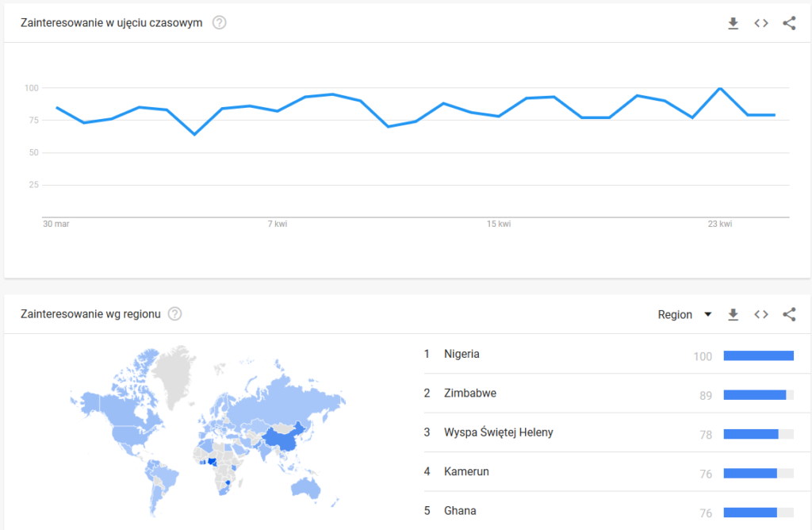Download the interest over time chart data
812x530 pixels.
(733, 23)
